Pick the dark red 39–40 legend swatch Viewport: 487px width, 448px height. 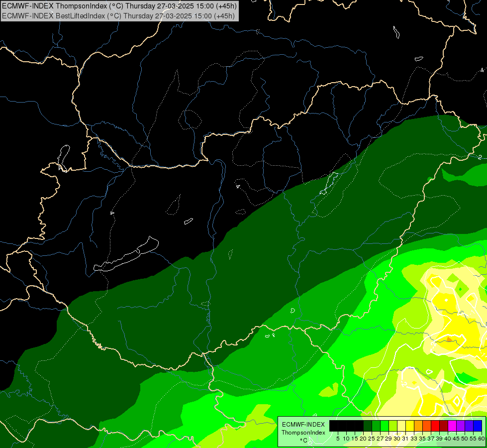(x=444, y=426)
